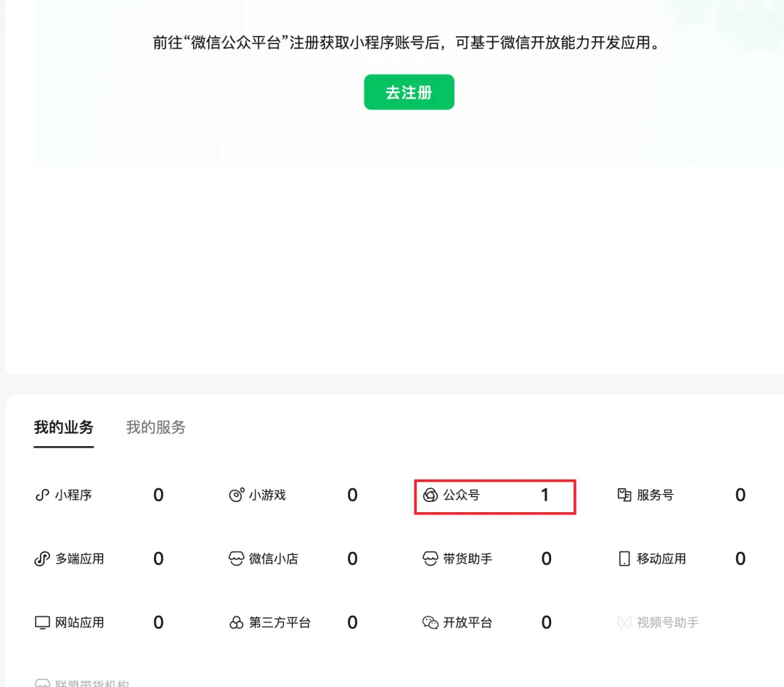Image resolution: width=784 pixels, height=687 pixels.
Task: Click the count 0 beside 移动应用
Action: click(740, 559)
